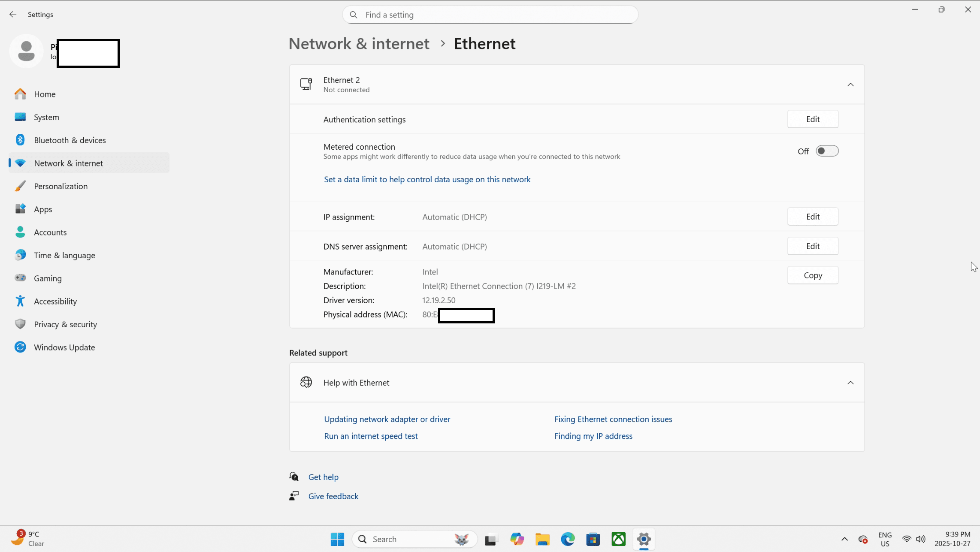Open File Explorer from taskbar

click(542, 539)
